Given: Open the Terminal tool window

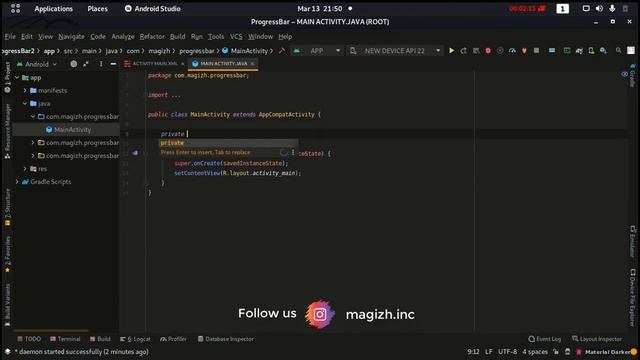Looking at the screenshot, I should [x=65, y=339].
